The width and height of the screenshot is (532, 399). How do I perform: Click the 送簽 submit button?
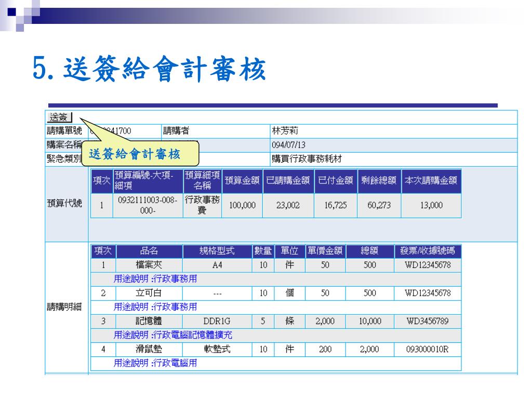pos(59,117)
